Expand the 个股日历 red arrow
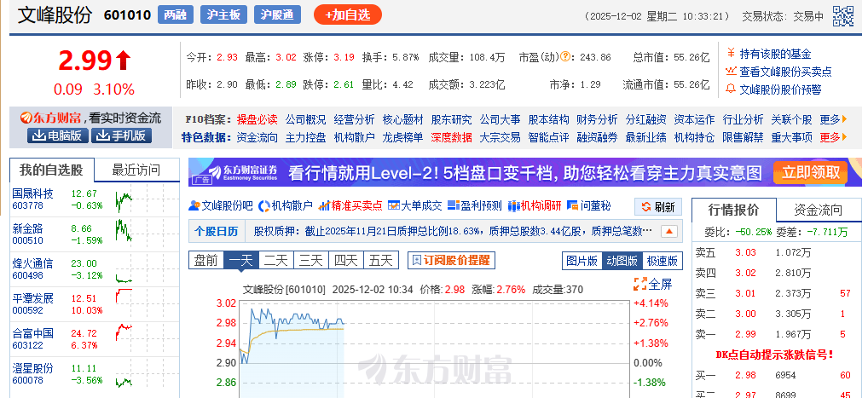 (x=669, y=231)
